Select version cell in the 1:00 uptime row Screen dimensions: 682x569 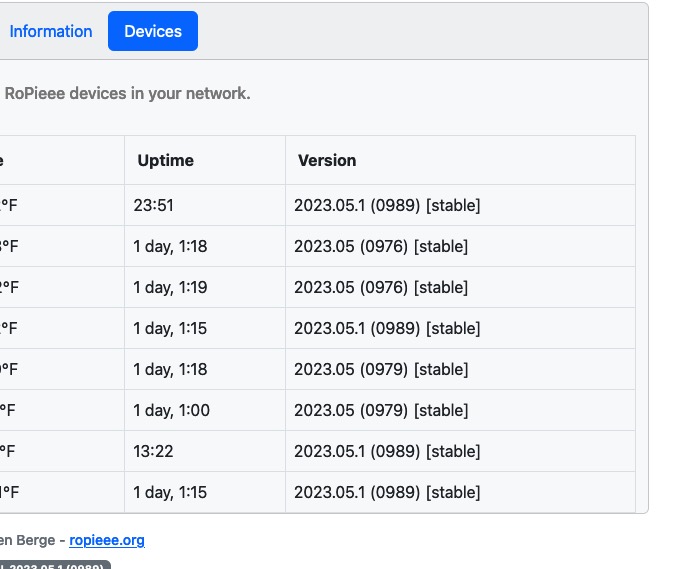381,410
